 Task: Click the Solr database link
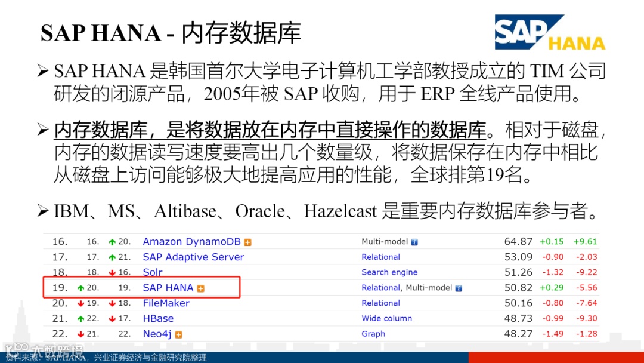153,272
